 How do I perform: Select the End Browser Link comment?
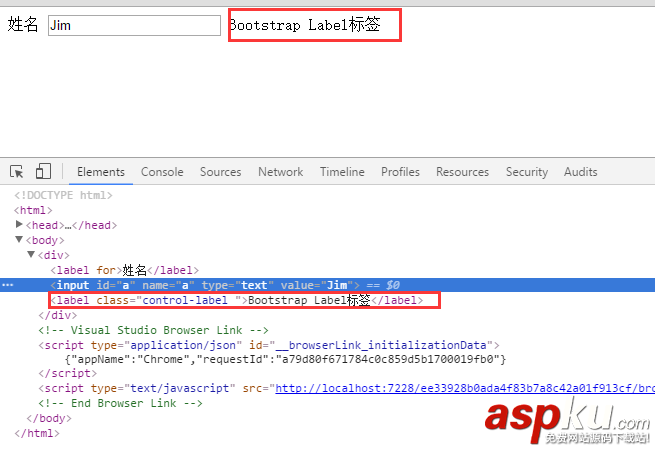(x=120, y=403)
